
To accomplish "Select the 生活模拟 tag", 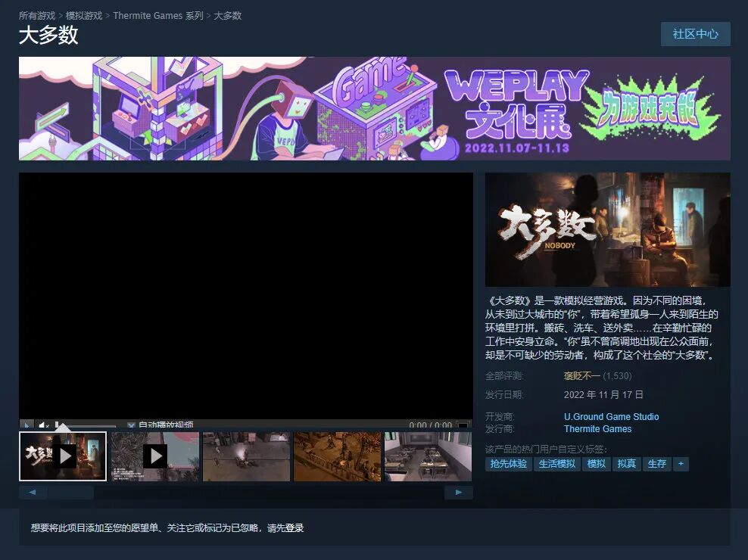I will [x=556, y=464].
